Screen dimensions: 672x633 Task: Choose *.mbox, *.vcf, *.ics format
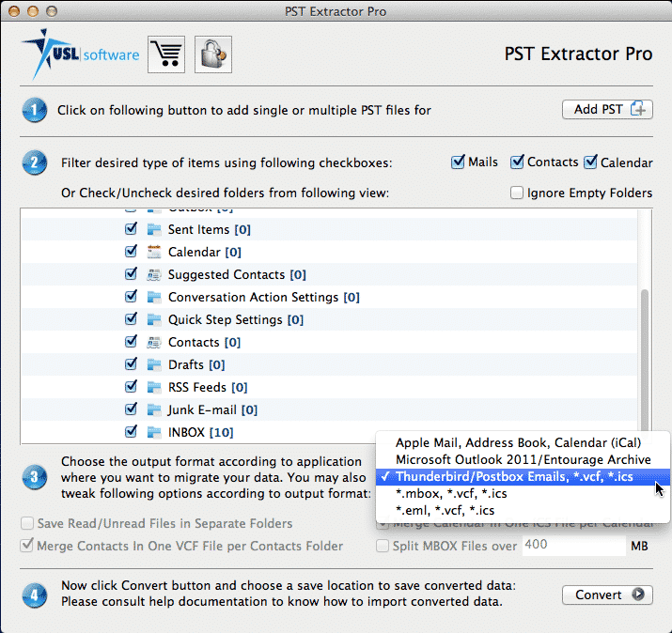coord(523,494)
